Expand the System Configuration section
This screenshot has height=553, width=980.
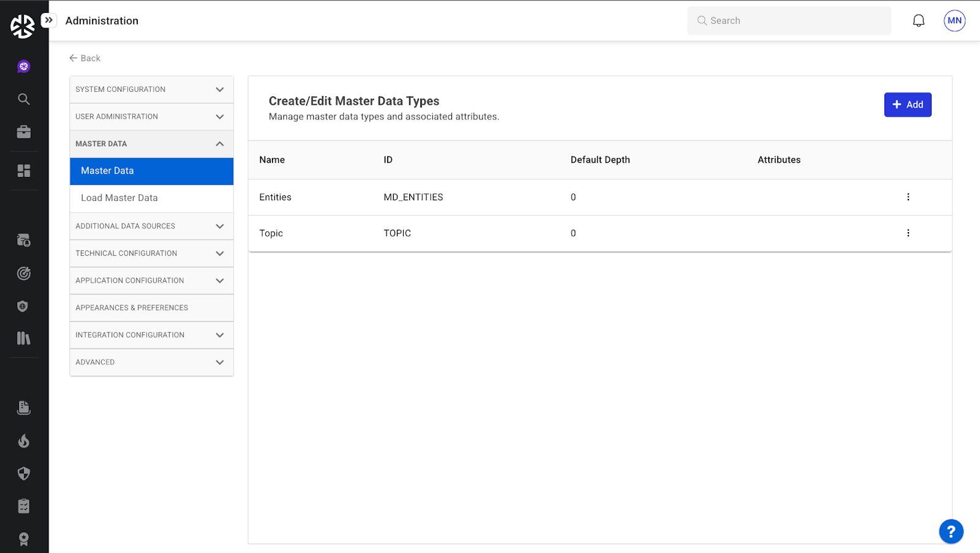coord(151,89)
